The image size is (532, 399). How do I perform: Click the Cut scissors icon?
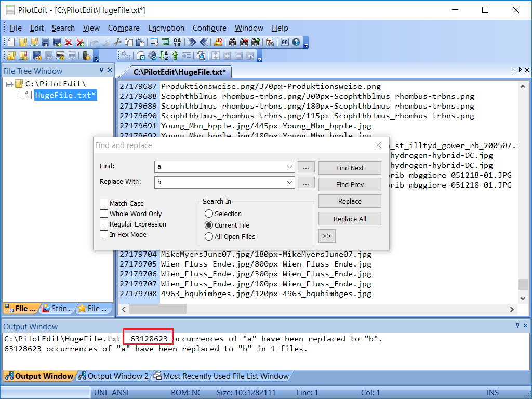pos(117,43)
